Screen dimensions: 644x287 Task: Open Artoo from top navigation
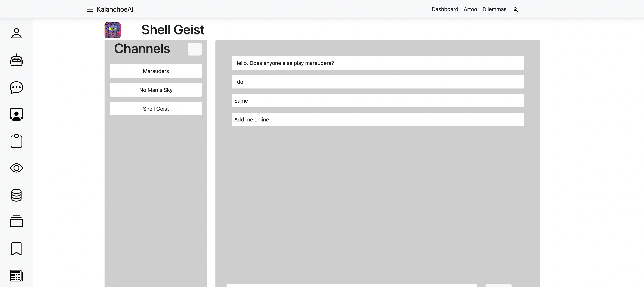tap(470, 9)
